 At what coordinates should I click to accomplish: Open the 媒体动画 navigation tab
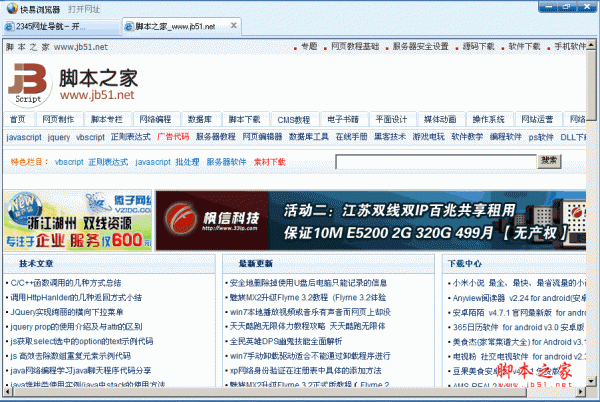[x=440, y=119]
